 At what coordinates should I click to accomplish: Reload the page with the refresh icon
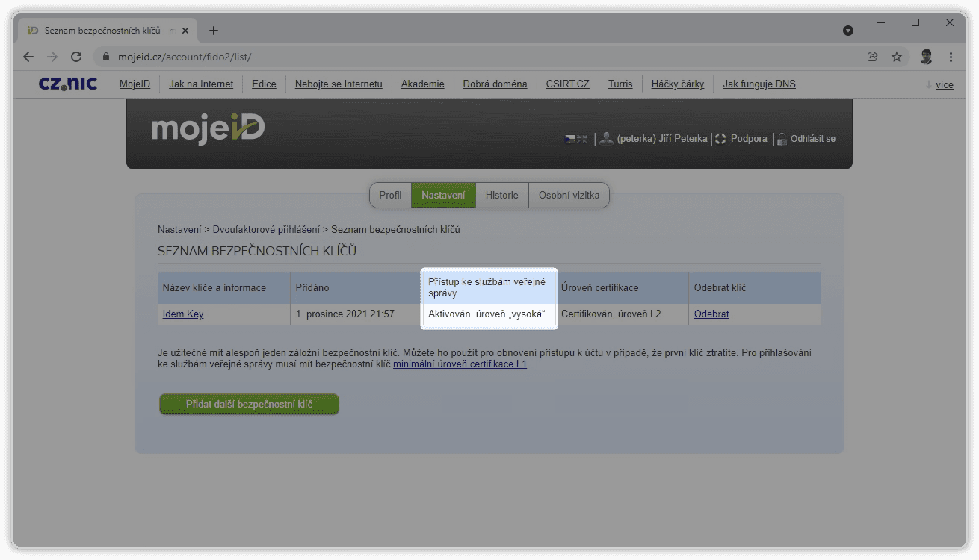75,57
